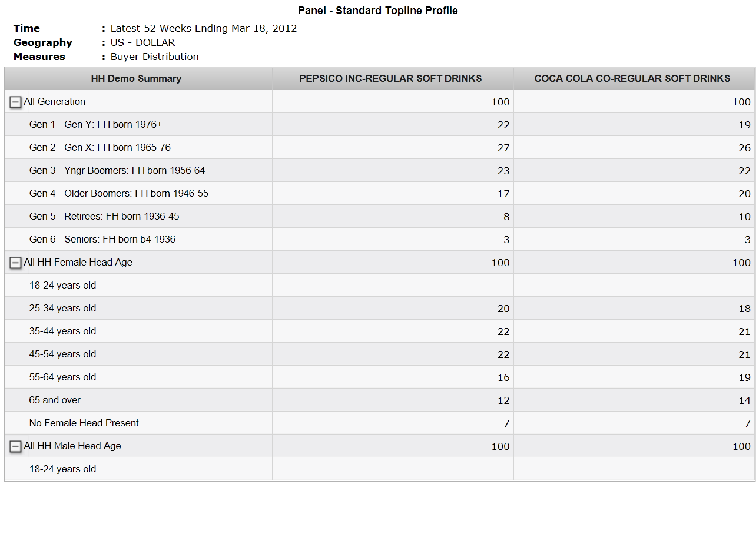
Task: Click Pepsico total for All HH Male Head Age
Action: pos(500,446)
